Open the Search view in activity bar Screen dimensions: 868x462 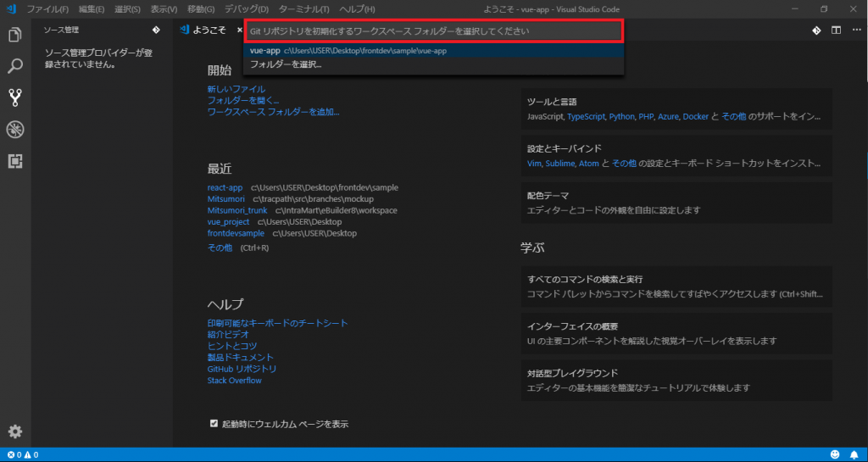[15, 66]
